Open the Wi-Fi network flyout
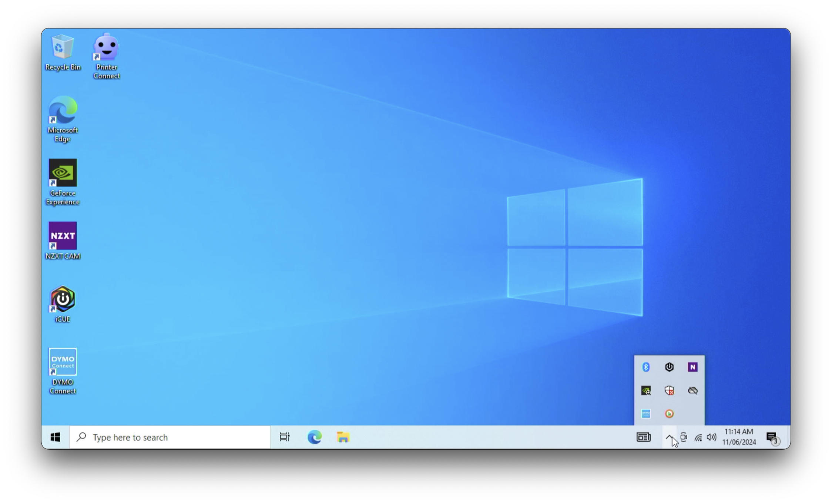The height and width of the screenshot is (504, 832). pyautogui.click(x=698, y=437)
